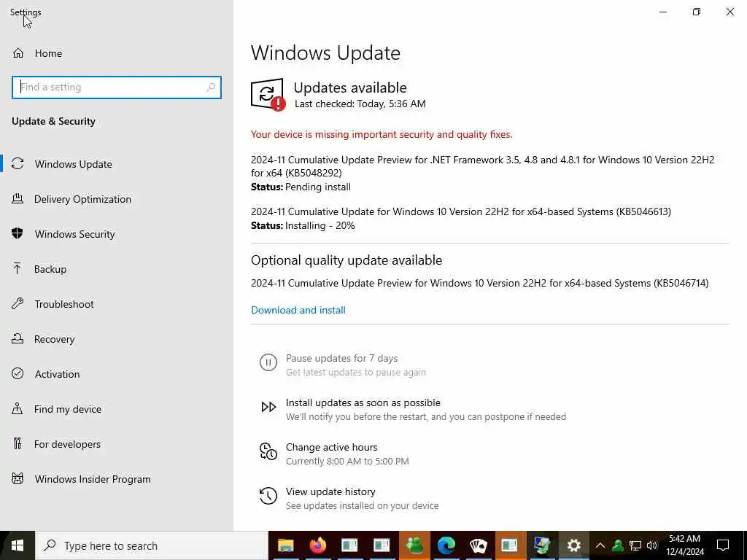Click the Windows Security shield icon
Screen dimensions: 747x560
[x=18, y=234]
